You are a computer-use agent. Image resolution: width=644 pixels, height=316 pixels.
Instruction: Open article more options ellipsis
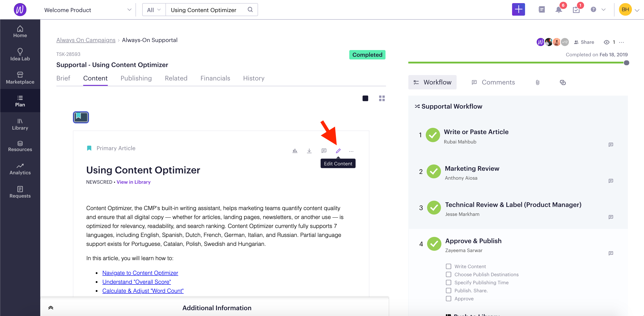(x=351, y=151)
